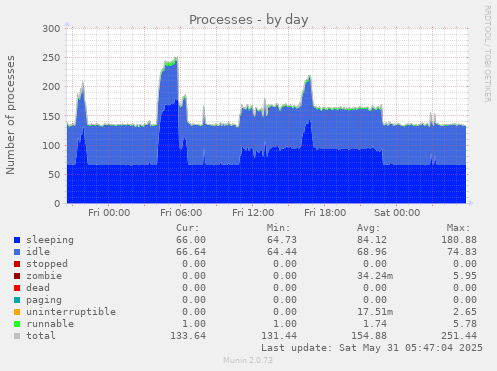Click zombie average value 34.24m
The image size is (497, 371).
point(375,276)
